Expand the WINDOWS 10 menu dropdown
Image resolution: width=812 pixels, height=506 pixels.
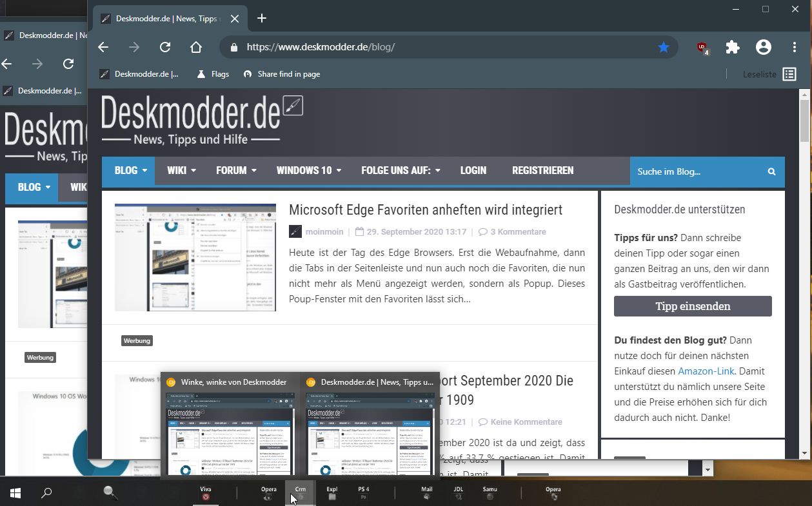[309, 171]
